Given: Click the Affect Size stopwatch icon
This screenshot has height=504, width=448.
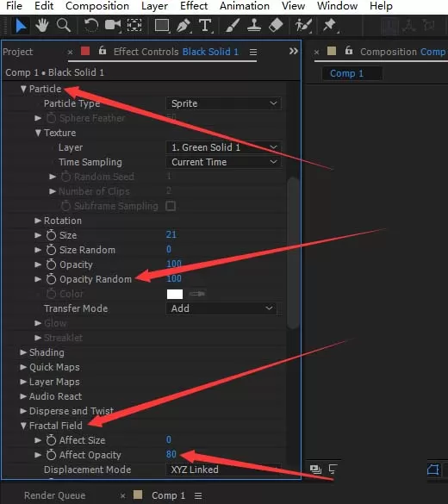Looking at the screenshot, I should tap(51, 440).
